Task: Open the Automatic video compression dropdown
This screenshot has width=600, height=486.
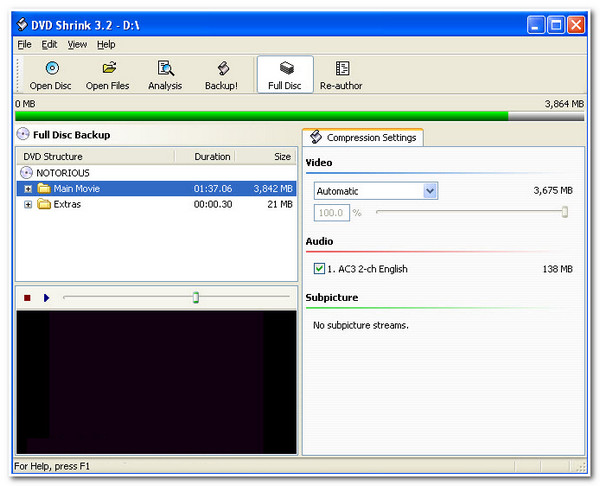Action: point(430,191)
